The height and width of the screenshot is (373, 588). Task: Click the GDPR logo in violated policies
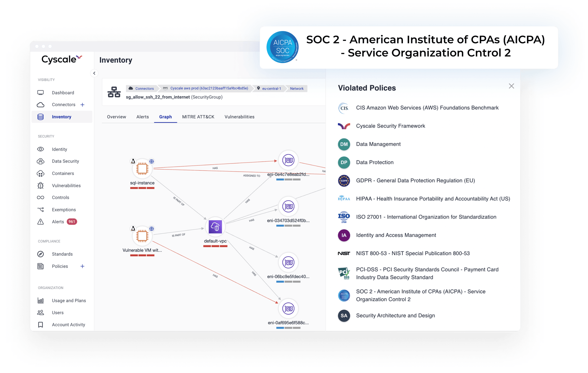coord(344,181)
